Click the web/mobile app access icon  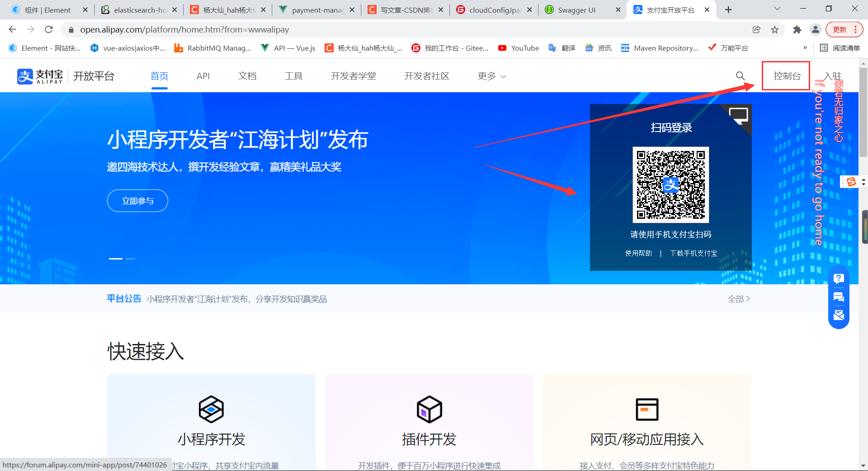(647, 410)
